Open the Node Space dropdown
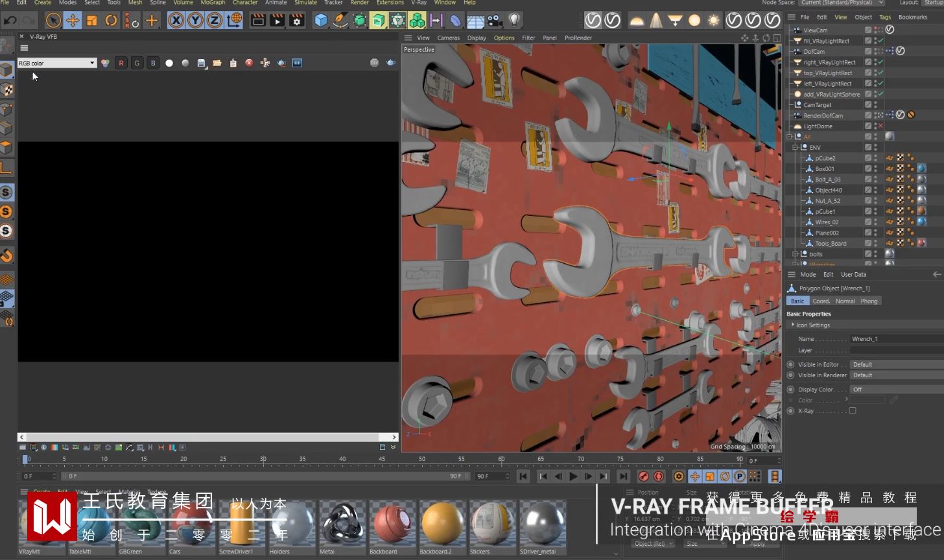This screenshot has height=560, width=944. click(840, 3)
